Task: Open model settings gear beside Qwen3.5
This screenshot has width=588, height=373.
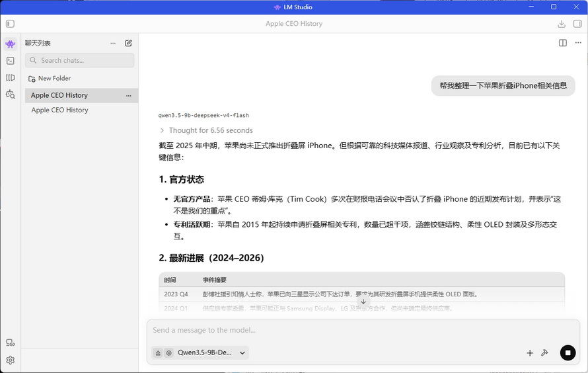Action: [x=168, y=353]
